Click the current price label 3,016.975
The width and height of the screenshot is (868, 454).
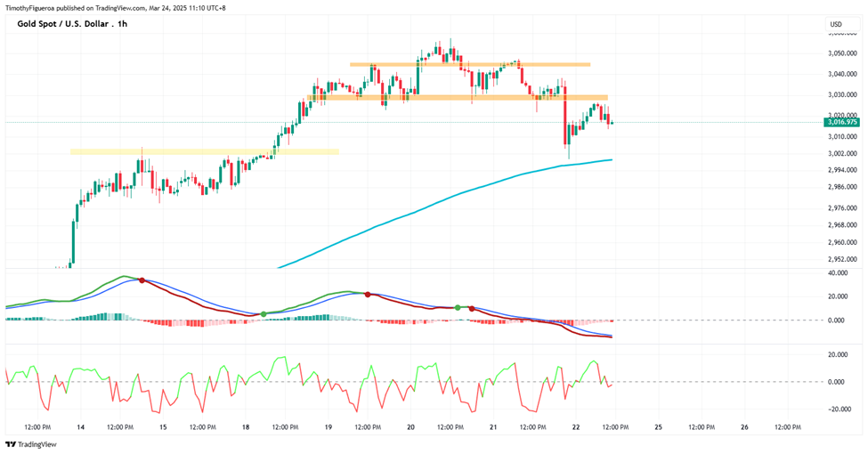pyautogui.click(x=841, y=122)
